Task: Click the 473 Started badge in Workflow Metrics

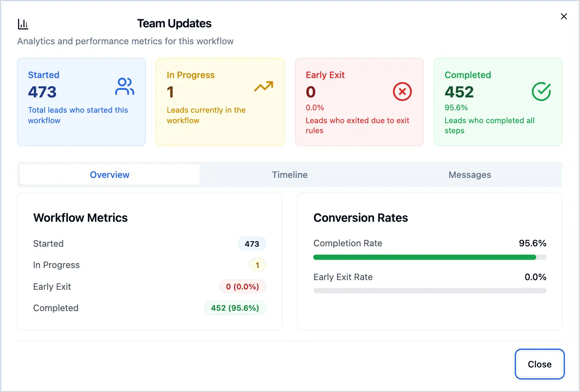Action: click(x=252, y=244)
